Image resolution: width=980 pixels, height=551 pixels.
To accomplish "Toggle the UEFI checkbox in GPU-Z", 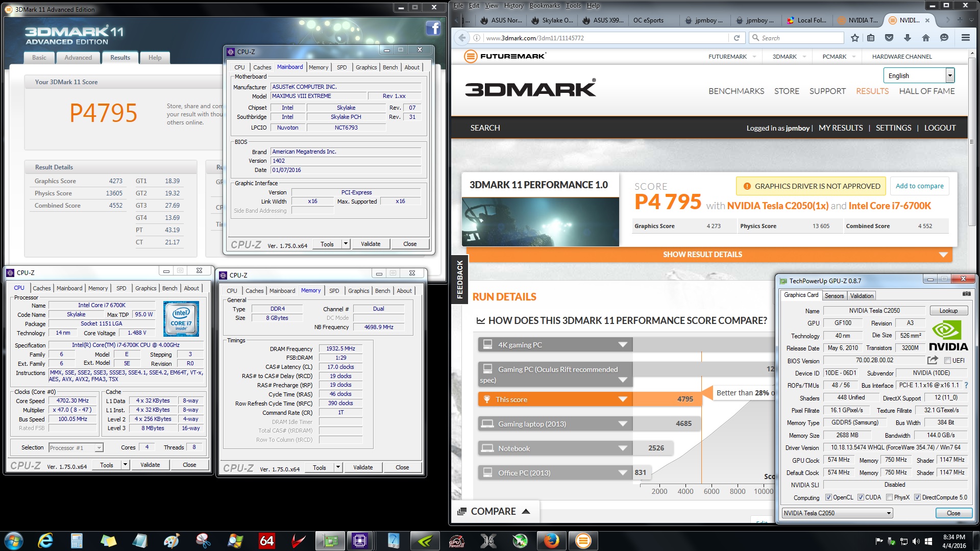I will tap(947, 360).
